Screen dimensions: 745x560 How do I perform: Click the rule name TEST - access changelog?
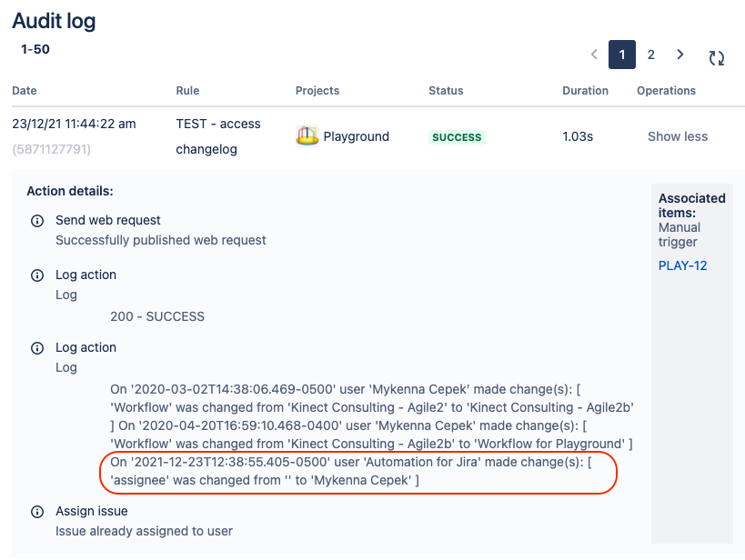click(218, 136)
